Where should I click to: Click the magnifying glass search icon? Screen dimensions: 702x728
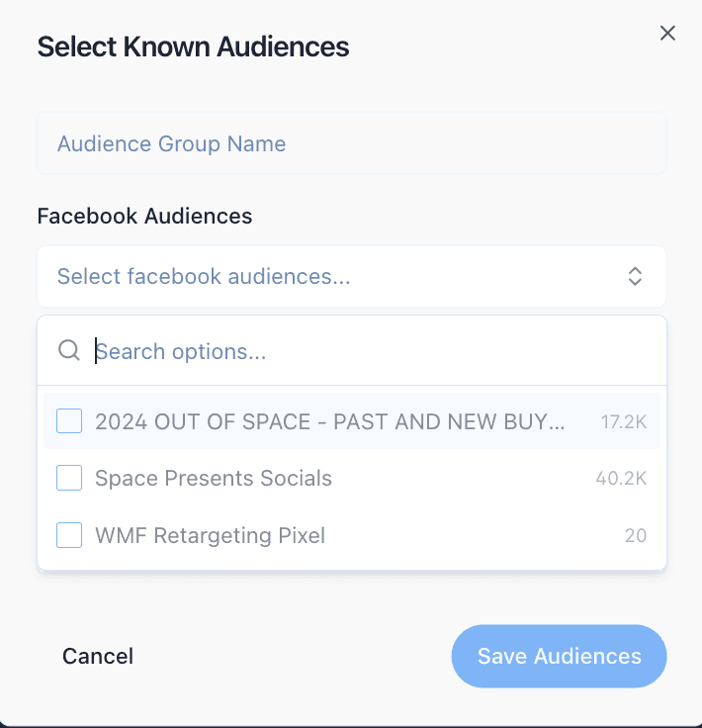click(69, 351)
